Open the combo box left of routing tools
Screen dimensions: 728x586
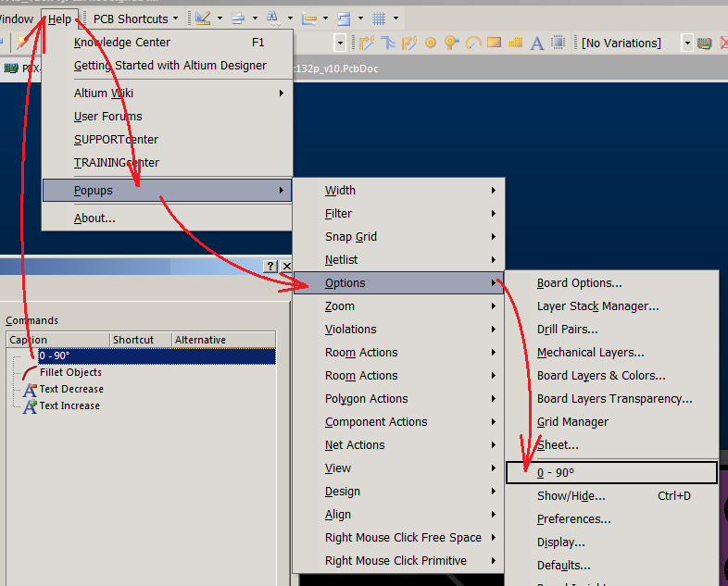click(340, 44)
